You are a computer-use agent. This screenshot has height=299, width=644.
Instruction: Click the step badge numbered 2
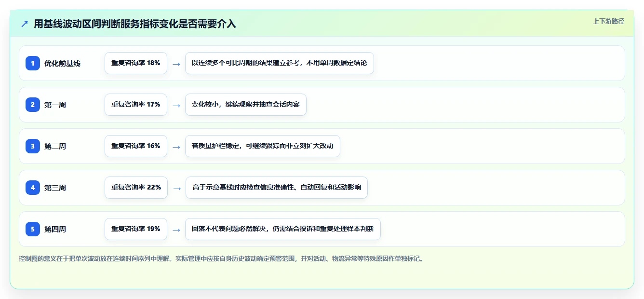click(33, 105)
